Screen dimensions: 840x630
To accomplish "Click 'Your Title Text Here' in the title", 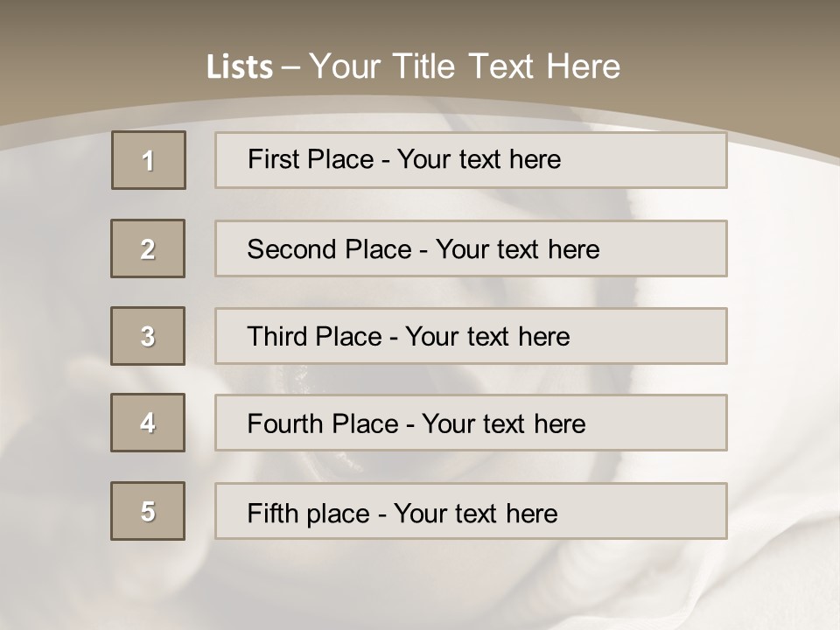I will (465, 66).
